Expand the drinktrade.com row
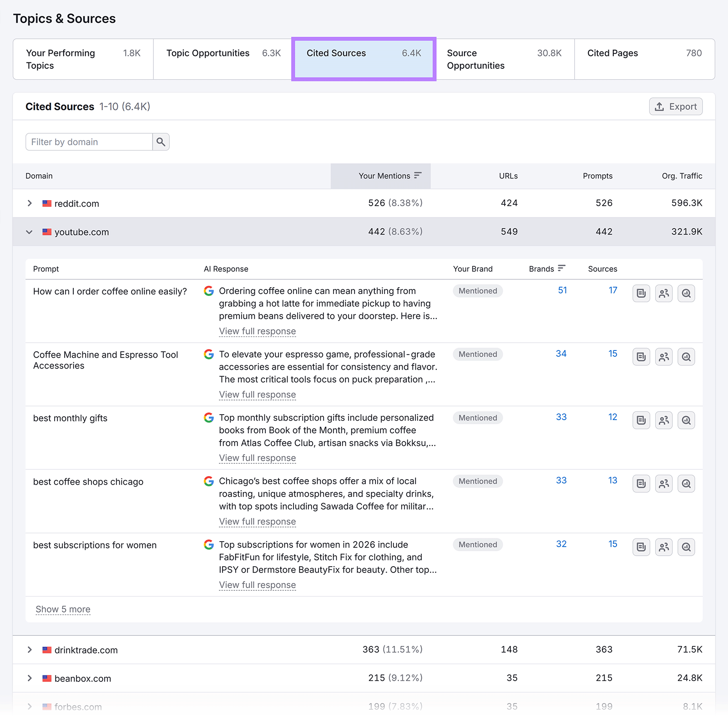The height and width of the screenshot is (720, 728). point(30,650)
